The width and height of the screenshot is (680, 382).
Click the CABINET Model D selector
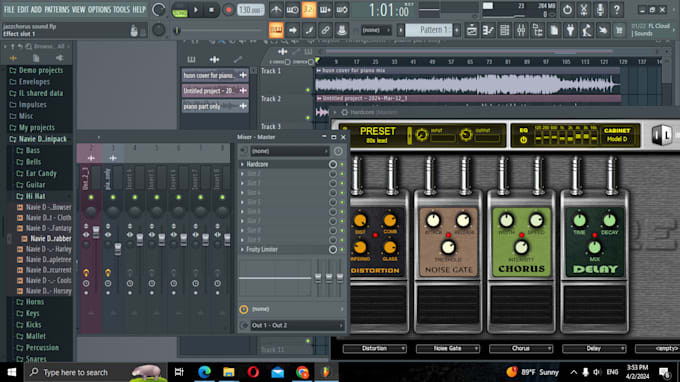click(x=617, y=135)
